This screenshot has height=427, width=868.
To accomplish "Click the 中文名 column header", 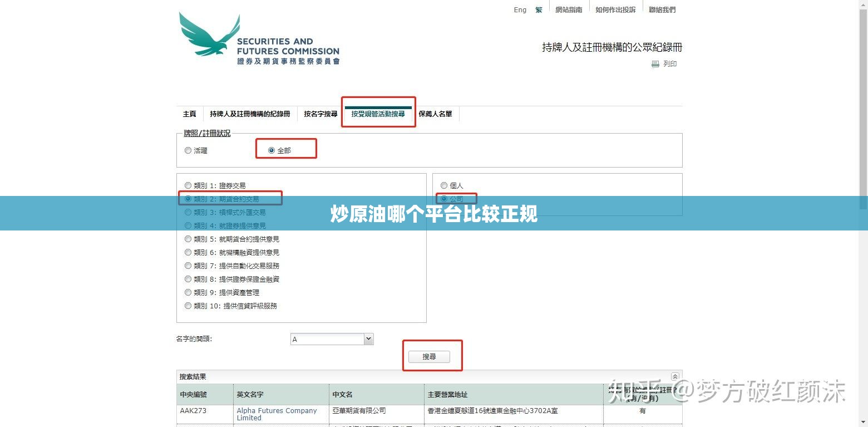I will tap(377, 394).
